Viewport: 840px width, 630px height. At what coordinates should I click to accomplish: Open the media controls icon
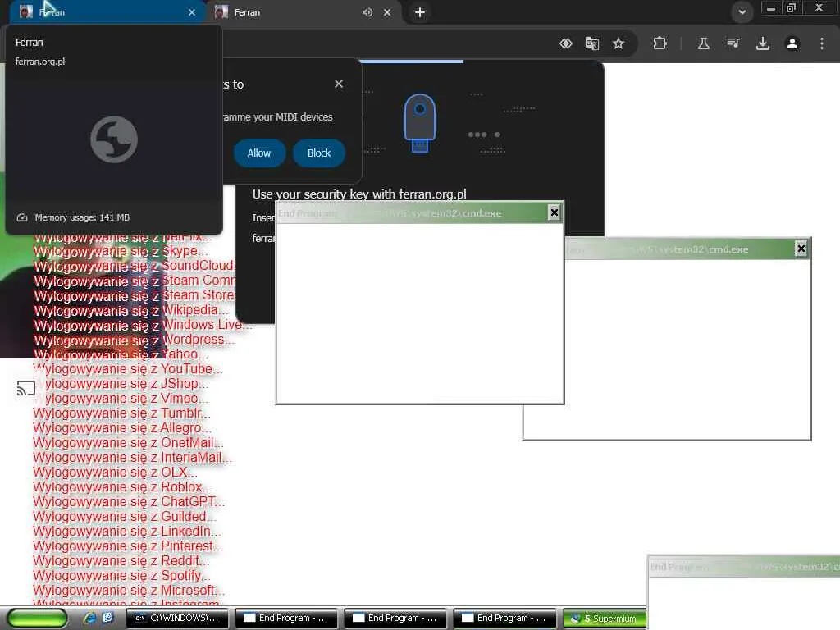(x=733, y=43)
